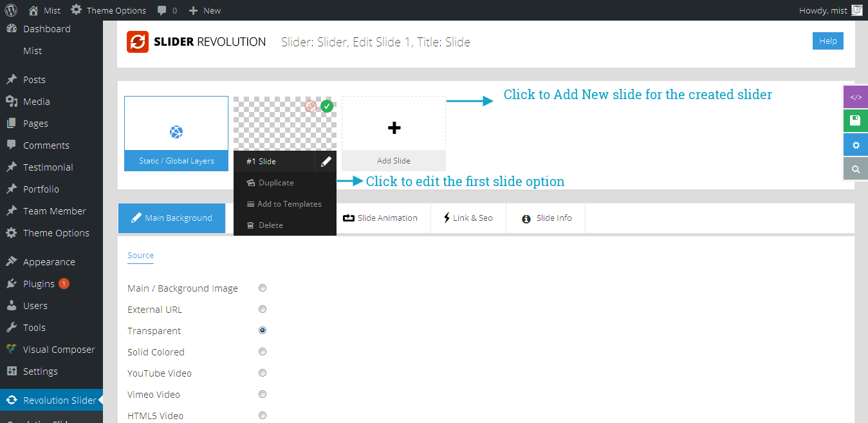Switch to Slide Animation tab

[380, 218]
